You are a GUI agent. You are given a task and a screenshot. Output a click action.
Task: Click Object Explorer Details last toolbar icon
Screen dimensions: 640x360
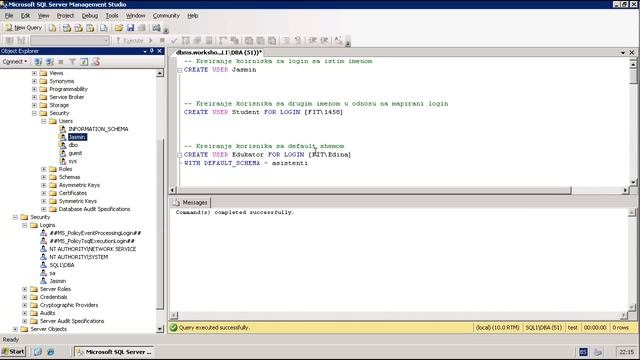point(96,62)
